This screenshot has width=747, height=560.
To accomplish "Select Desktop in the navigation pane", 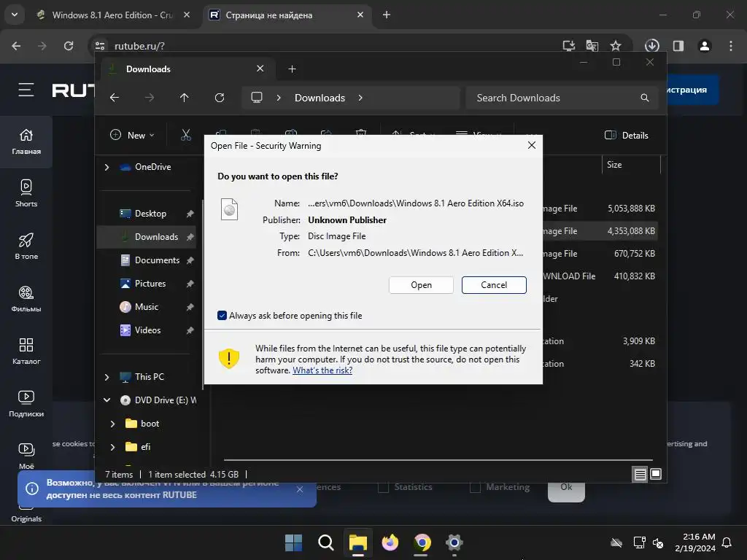I will pos(150,214).
